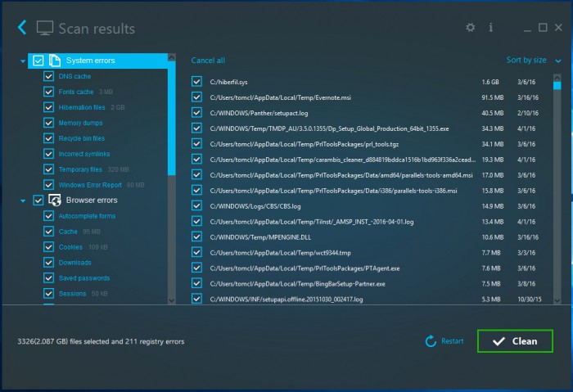Image resolution: width=573 pixels, height=392 pixels.
Task: Click the Cancel all link
Action: tap(208, 61)
